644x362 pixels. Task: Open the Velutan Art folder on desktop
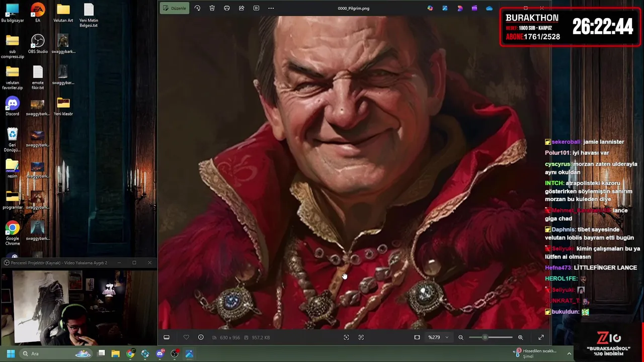click(63, 14)
